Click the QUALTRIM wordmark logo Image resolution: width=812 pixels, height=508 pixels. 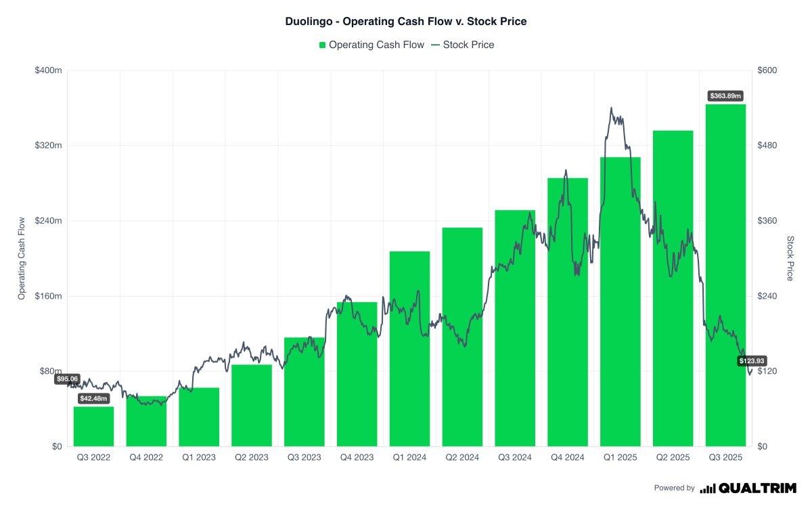(755, 487)
